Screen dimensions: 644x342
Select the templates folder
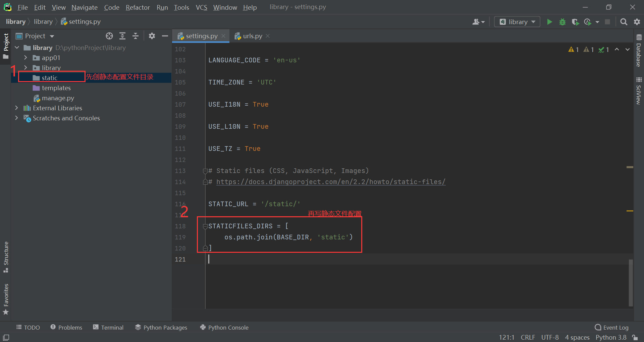56,88
